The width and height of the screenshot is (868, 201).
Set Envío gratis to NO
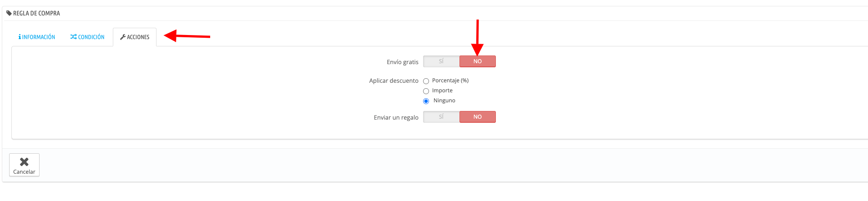point(478,61)
